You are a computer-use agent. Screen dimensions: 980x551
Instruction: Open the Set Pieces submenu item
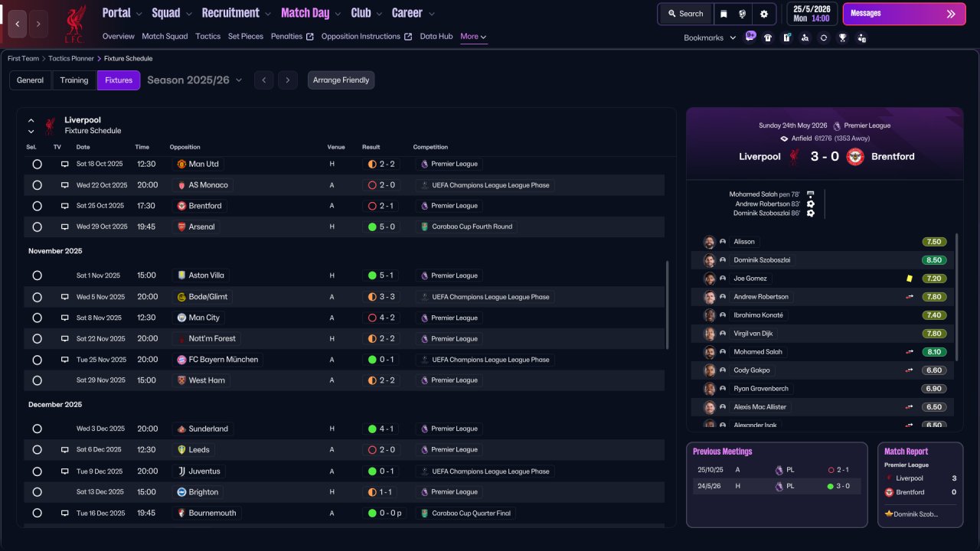click(246, 37)
